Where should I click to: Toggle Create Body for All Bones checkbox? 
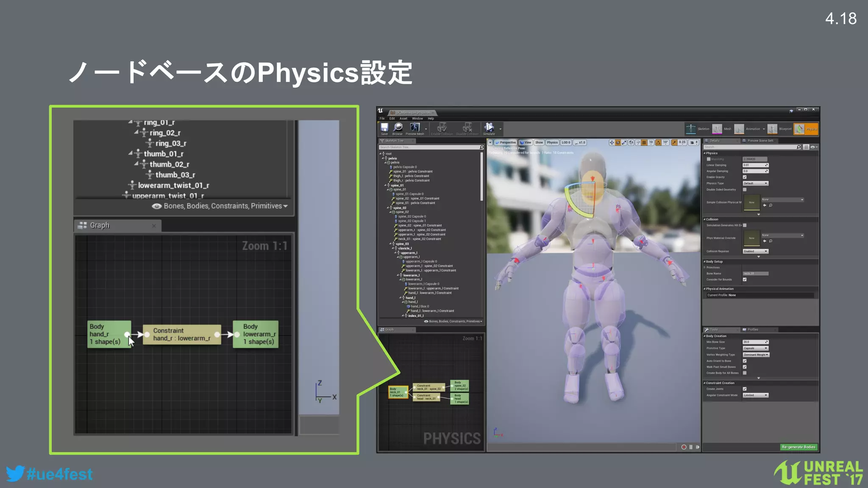click(745, 373)
